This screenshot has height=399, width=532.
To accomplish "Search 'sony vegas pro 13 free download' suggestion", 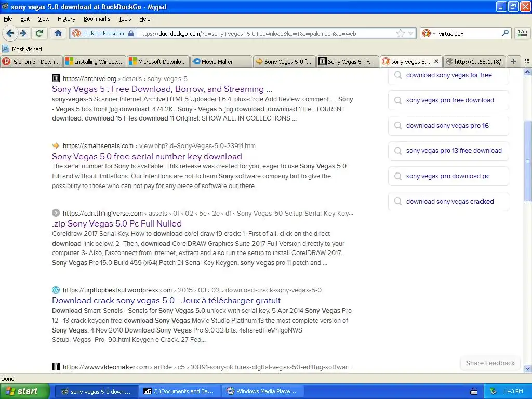I will click(x=448, y=151).
